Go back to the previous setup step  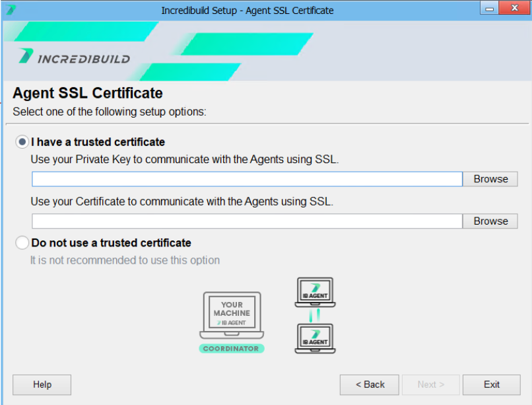[370, 385]
